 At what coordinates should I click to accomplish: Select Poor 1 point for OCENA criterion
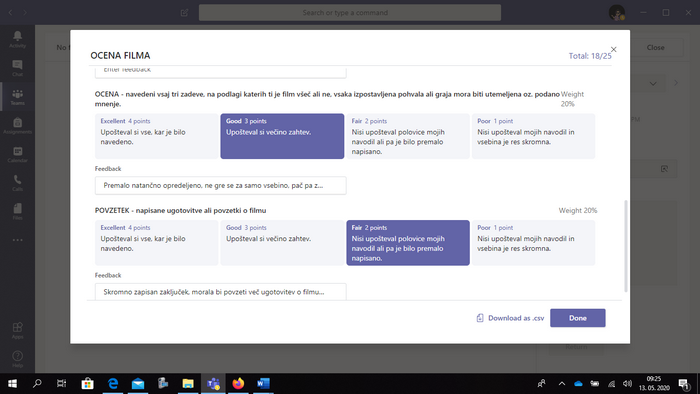533,136
